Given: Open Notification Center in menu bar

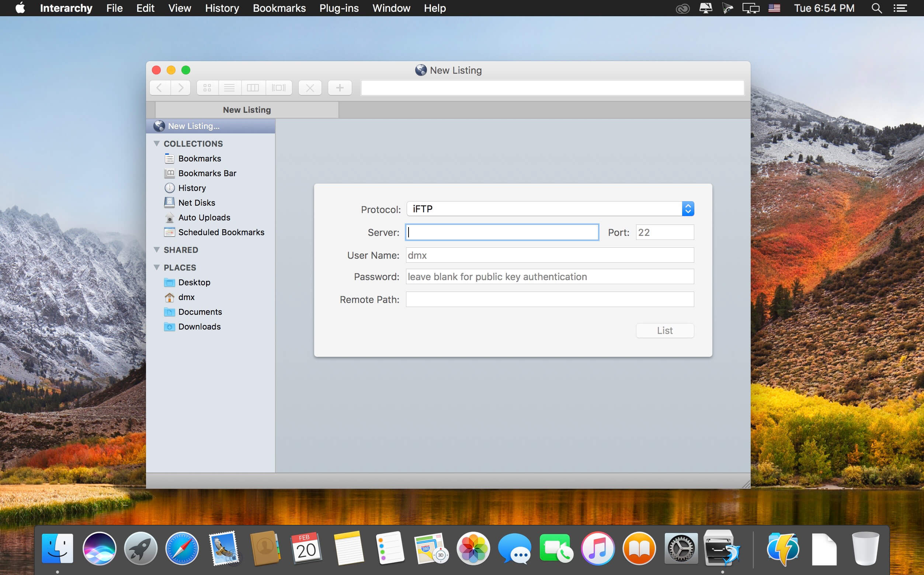Looking at the screenshot, I should pos(900,8).
